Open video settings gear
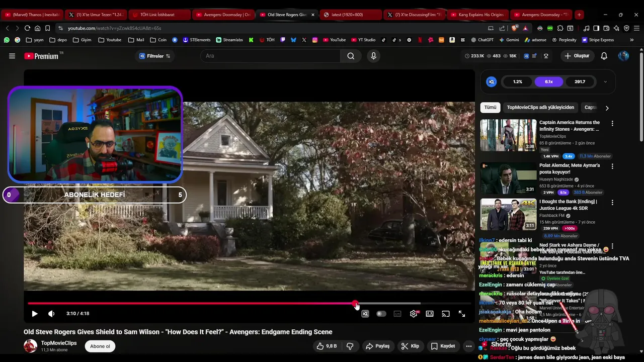Viewport: 644px width, 362px height. point(414,314)
